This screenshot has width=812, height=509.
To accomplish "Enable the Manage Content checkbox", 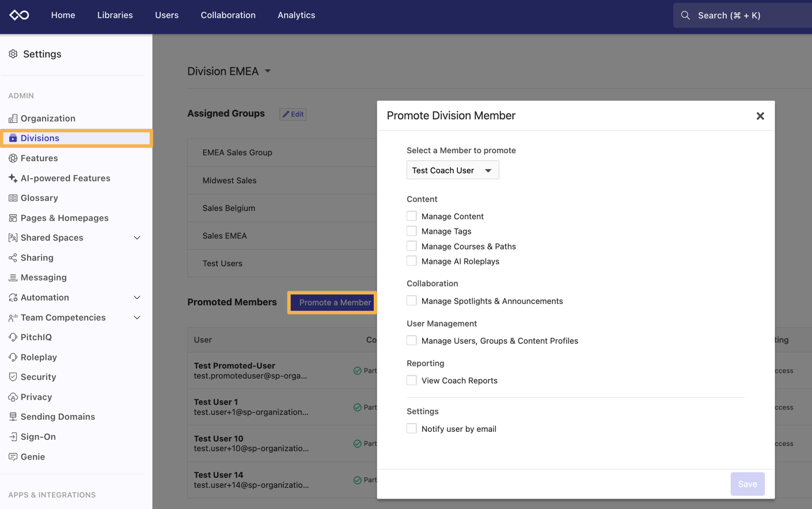I will [412, 216].
